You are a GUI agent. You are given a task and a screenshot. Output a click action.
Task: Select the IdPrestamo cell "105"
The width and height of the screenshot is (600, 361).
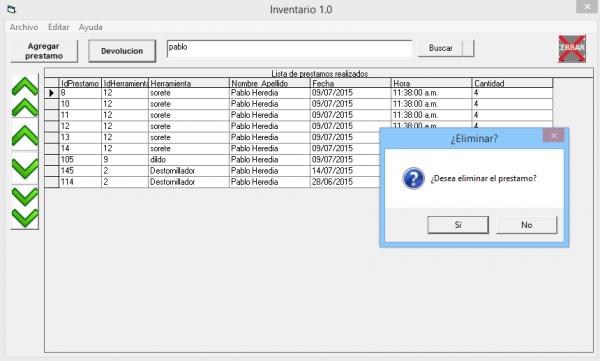(x=80, y=160)
